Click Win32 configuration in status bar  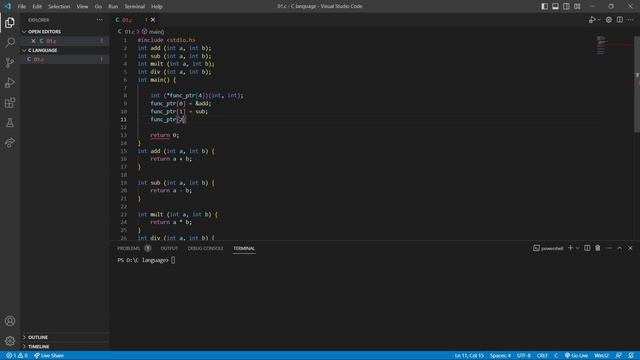(602, 356)
